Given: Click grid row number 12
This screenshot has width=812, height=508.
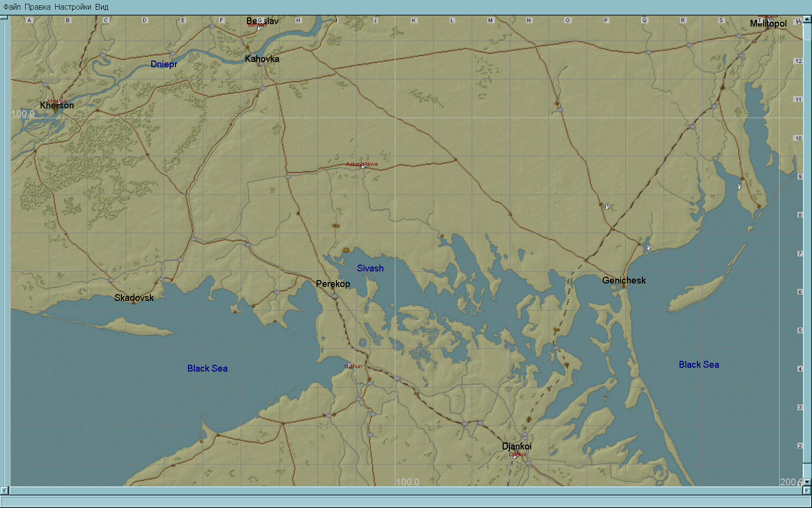Looking at the screenshot, I should pos(798,61).
